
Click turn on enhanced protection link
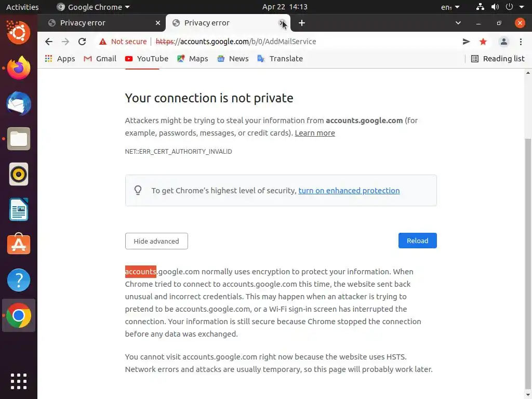click(x=349, y=191)
